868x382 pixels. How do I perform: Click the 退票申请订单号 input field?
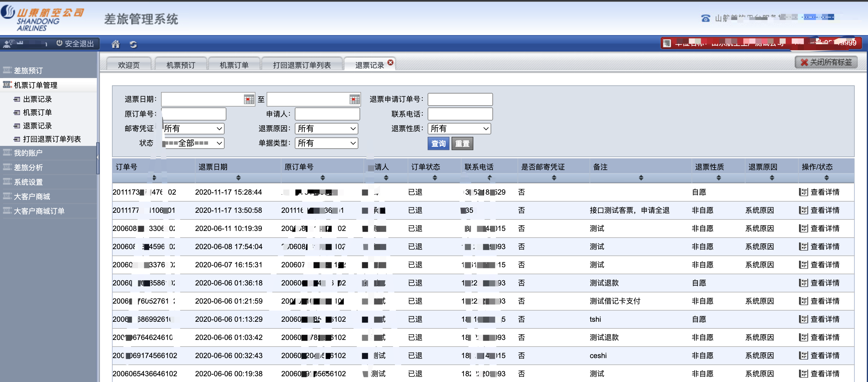[x=460, y=99]
